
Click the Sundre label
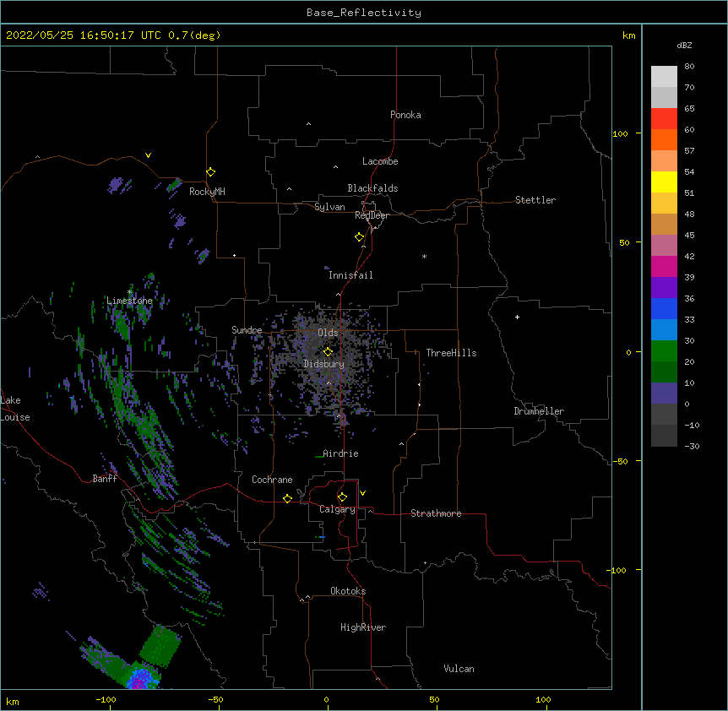[247, 330]
